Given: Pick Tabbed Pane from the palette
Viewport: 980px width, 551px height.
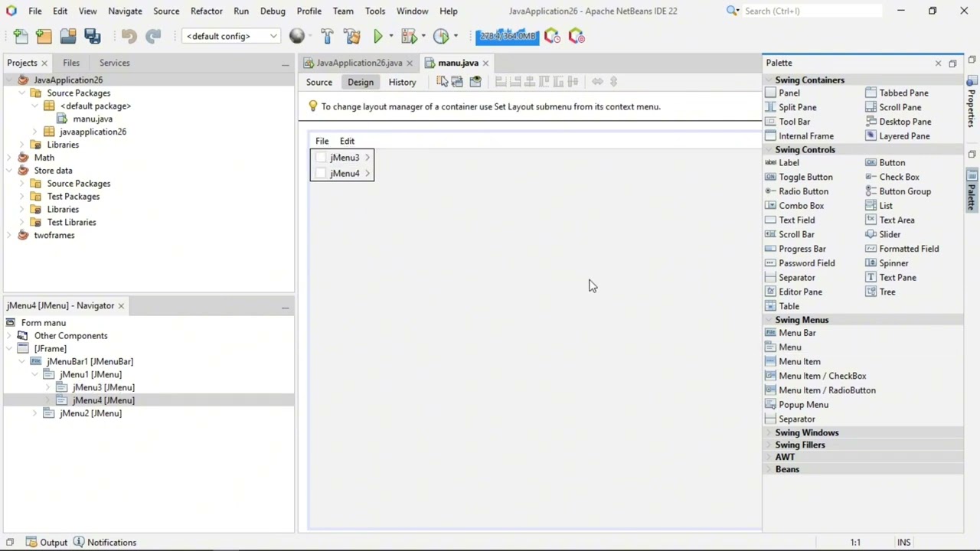Looking at the screenshot, I should tap(903, 93).
